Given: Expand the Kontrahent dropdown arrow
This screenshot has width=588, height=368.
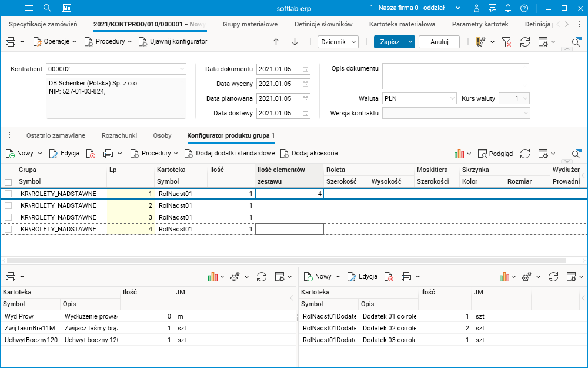Looking at the screenshot, I should point(182,69).
